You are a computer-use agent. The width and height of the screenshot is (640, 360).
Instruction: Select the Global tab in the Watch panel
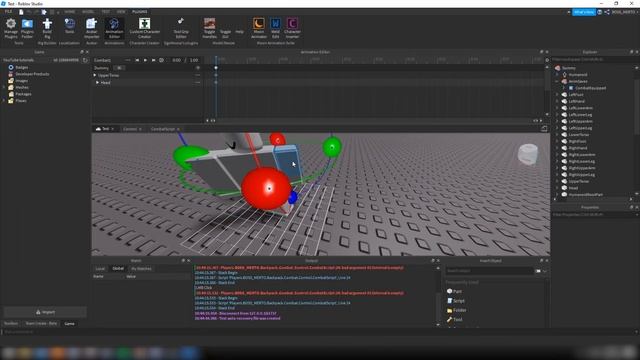coord(118,269)
